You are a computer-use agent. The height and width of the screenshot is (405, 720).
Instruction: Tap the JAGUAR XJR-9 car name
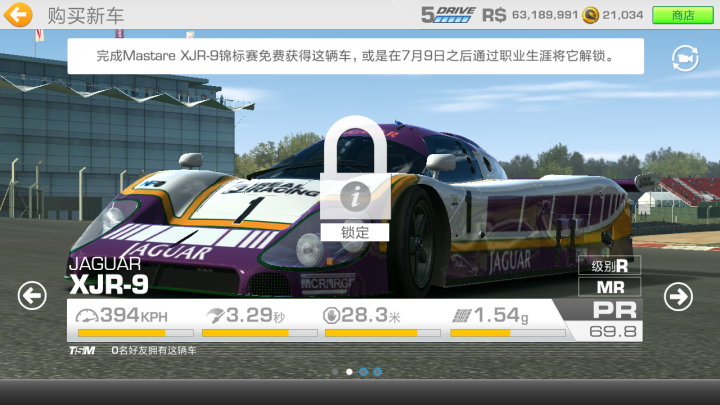point(109,276)
